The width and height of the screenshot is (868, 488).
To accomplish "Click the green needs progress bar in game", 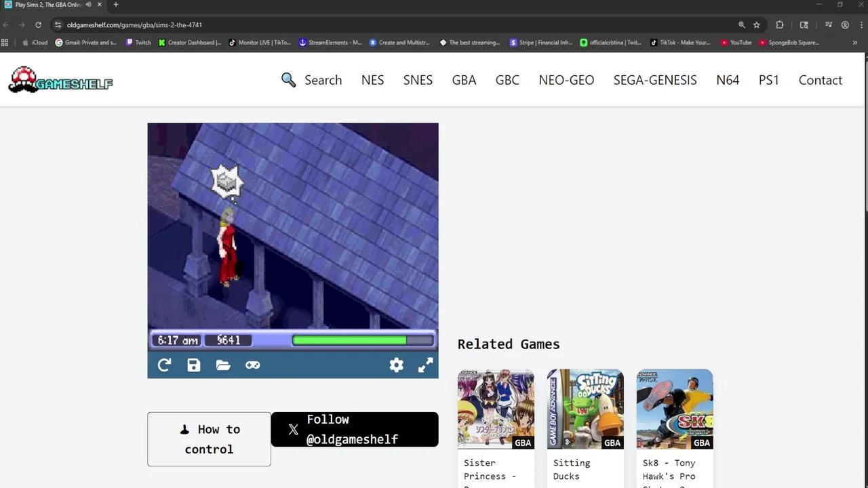I will point(363,340).
